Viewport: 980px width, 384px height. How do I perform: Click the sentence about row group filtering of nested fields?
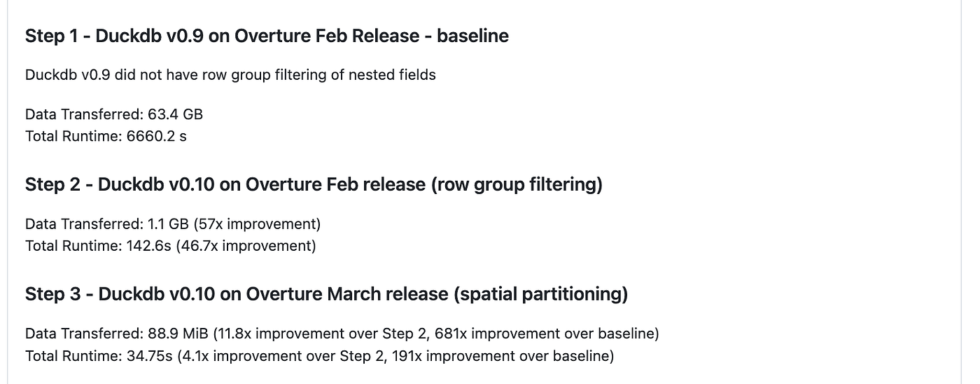click(230, 74)
